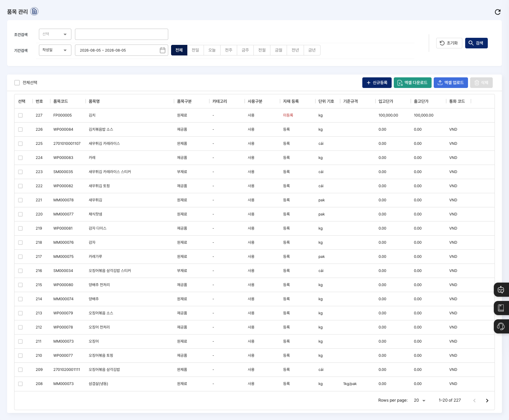Click the 초기화 reset button
The image size is (509, 420).
tap(449, 43)
